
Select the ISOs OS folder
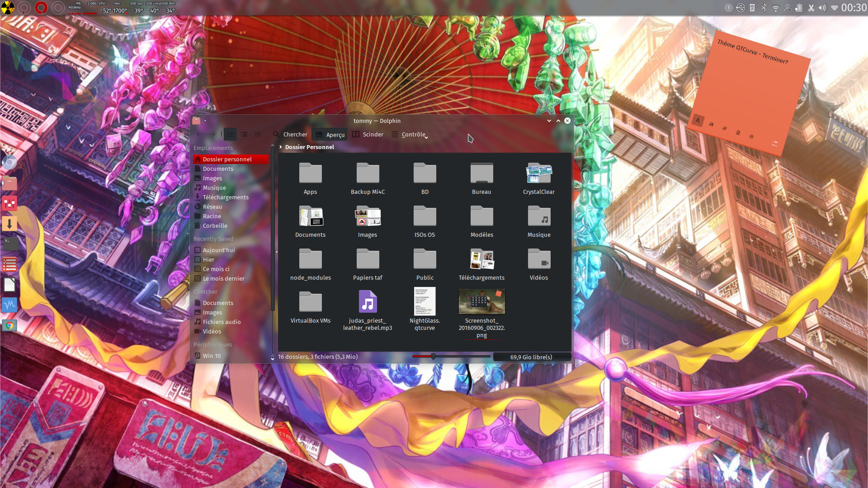[x=425, y=221]
